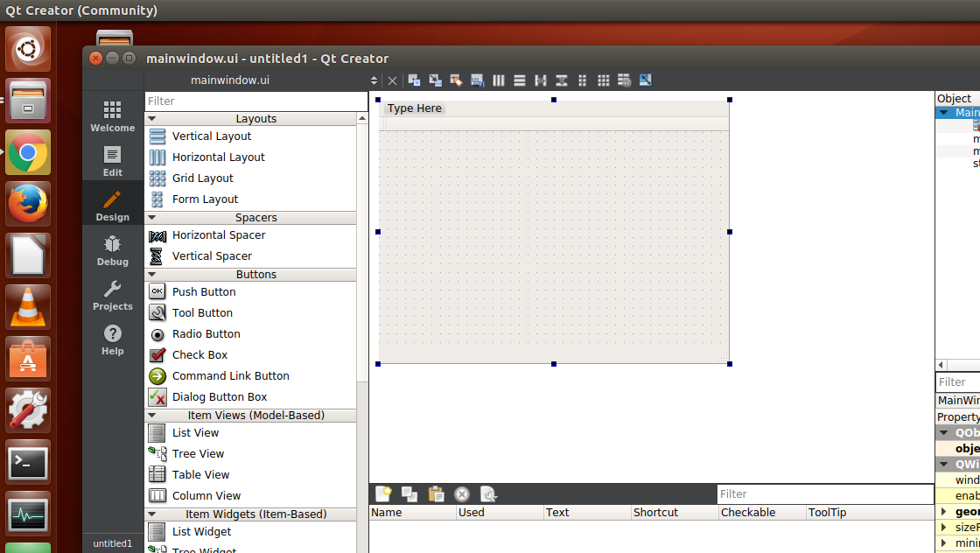Click the Adjust Size toolbar icon
The image size is (980, 553).
coord(646,80)
